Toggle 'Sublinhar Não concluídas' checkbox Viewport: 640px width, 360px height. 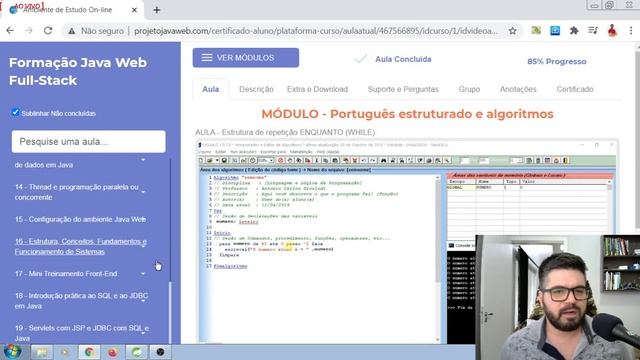[16, 112]
